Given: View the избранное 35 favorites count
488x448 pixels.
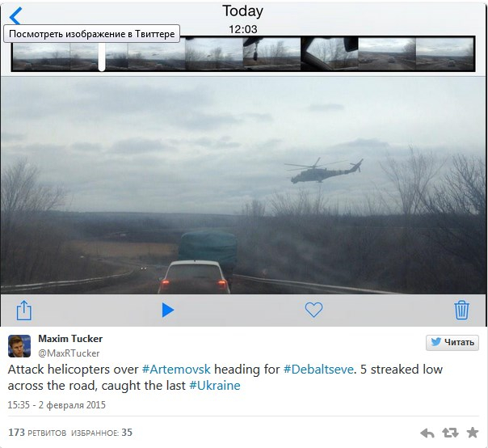Looking at the screenshot, I should (x=102, y=433).
